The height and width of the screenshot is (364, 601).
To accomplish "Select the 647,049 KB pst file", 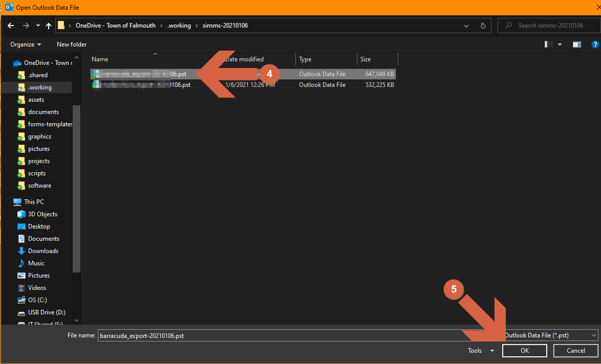I will point(243,74).
